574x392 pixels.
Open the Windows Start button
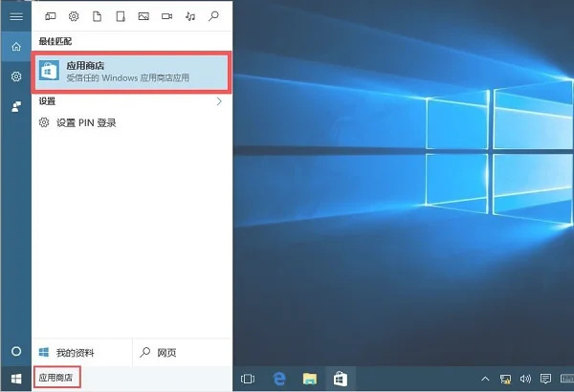(x=16, y=379)
